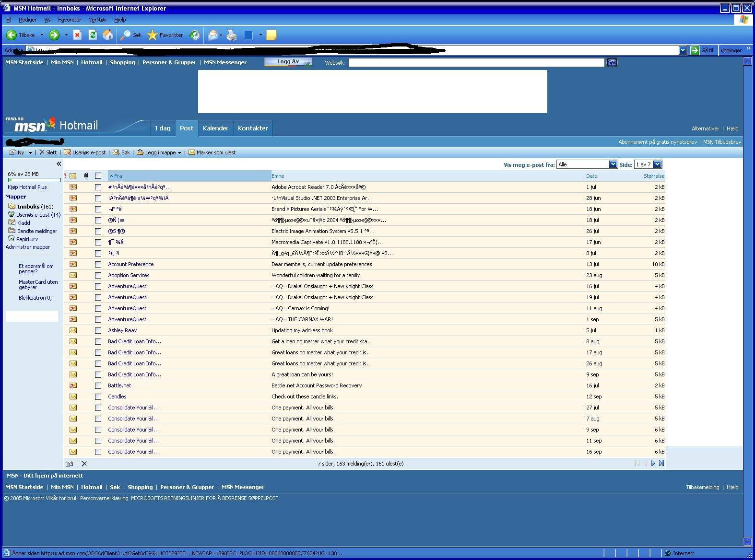Switch to the I dag tab
The height and width of the screenshot is (560, 755).
[x=163, y=128]
